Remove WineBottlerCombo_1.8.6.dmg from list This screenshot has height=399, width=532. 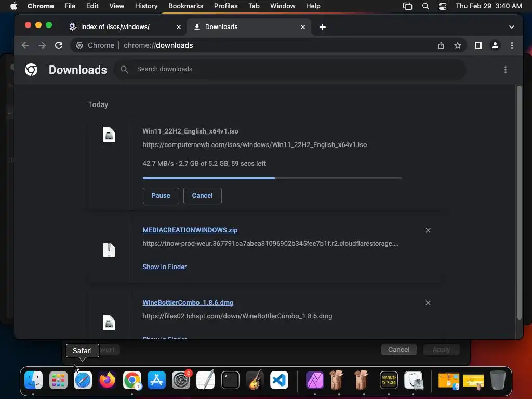[x=428, y=303]
